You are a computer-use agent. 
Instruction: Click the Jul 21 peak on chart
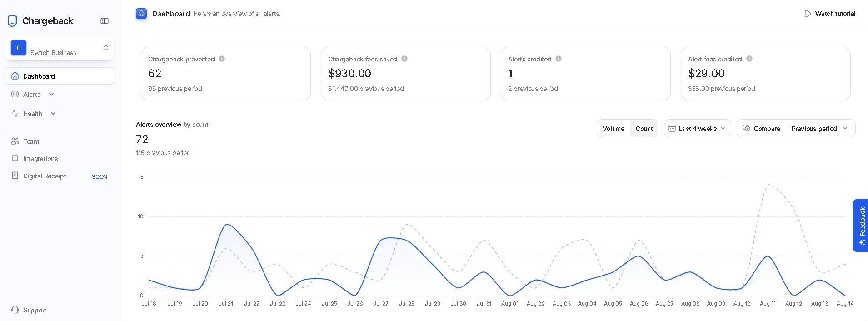(227, 224)
